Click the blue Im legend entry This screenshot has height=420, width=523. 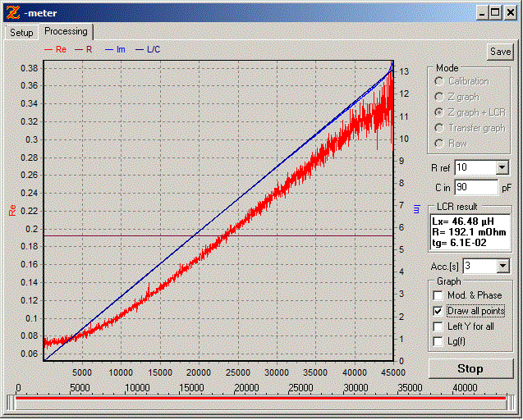115,50
